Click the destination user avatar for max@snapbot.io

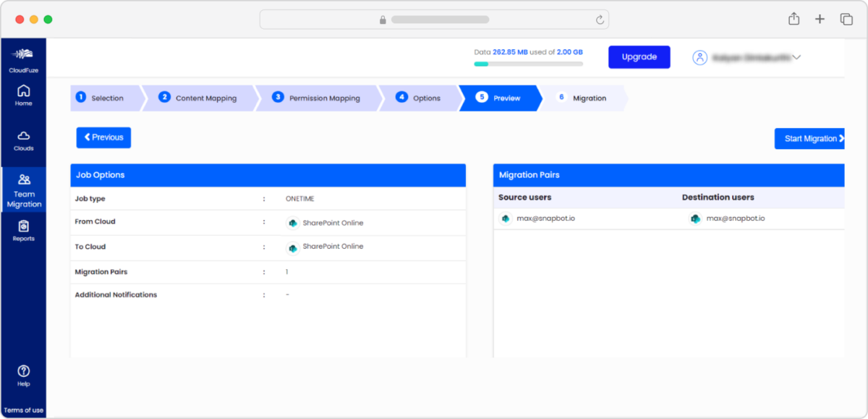pyautogui.click(x=695, y=218)
